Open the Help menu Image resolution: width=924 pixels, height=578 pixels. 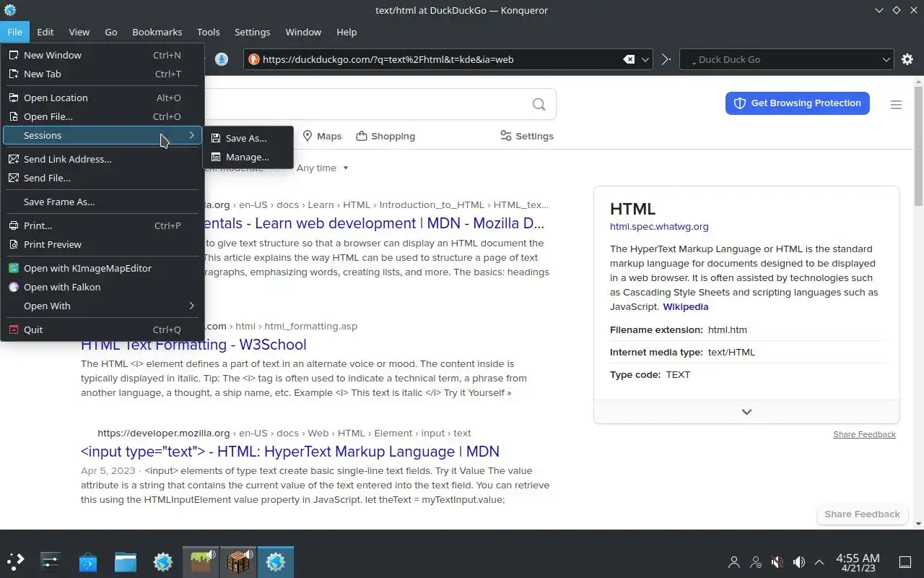(346, 32)
